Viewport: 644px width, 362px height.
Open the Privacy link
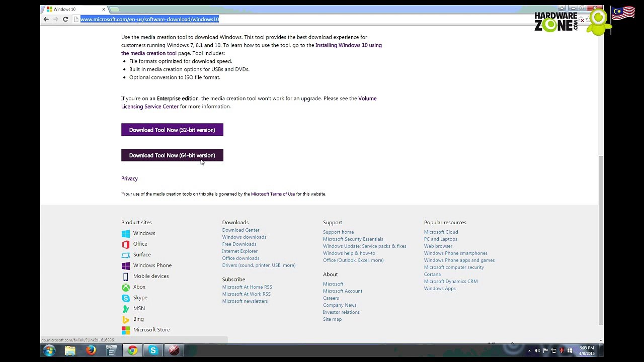[129, 178]
